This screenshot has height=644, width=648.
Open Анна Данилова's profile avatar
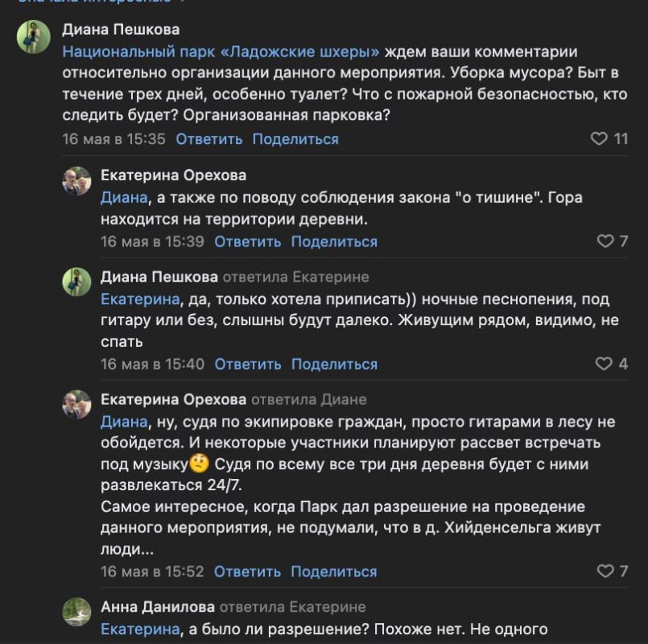[x=76, y=612]
